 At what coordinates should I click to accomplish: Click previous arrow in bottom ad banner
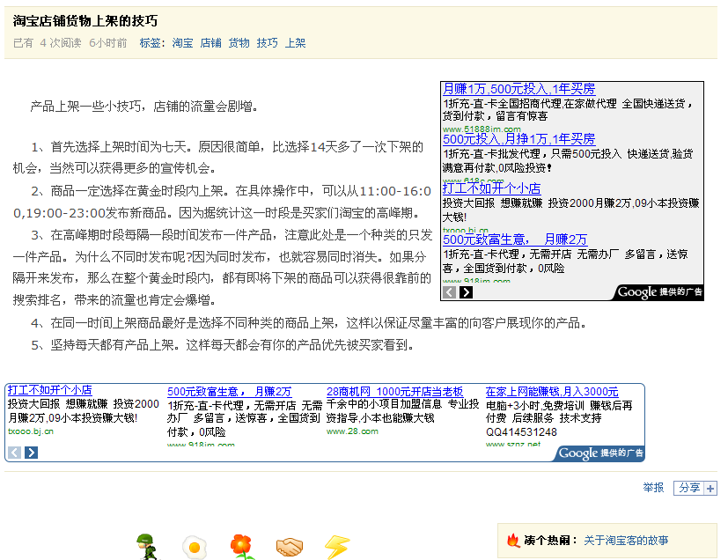pos(14,453)
